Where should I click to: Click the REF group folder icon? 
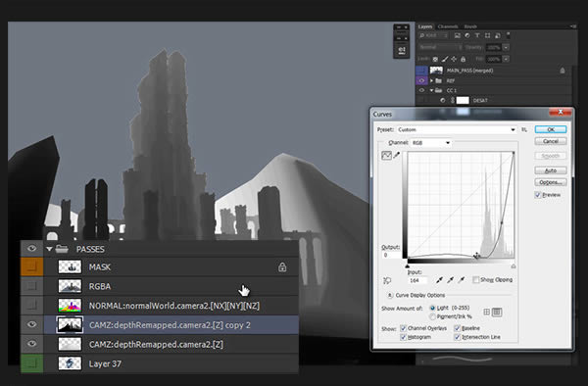(438, 80)
